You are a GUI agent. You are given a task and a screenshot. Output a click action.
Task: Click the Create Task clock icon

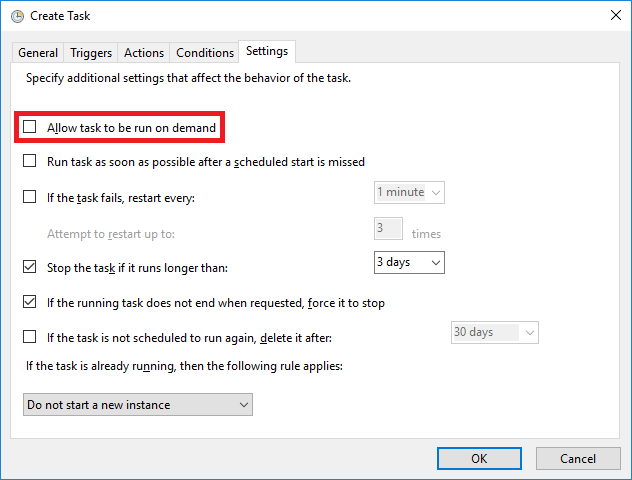click(x=15, y=16)
